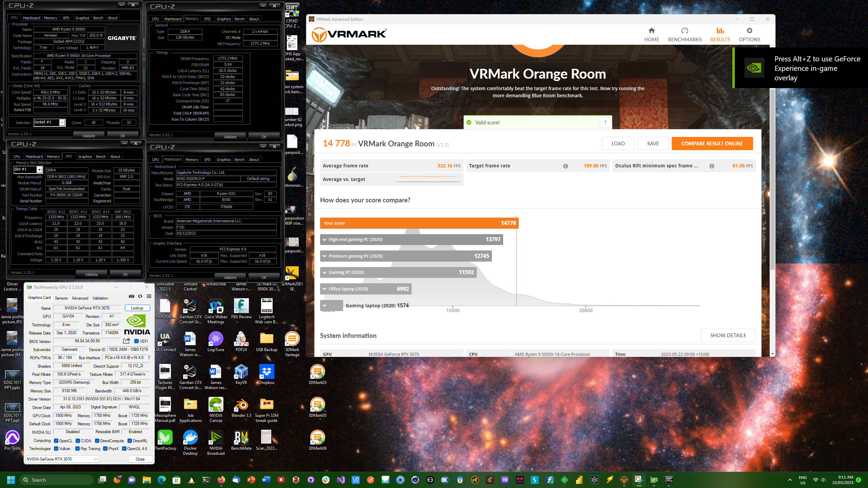Open the Dropbox desktop icon
Viewport: 868px width, 488px height.
[x=267, y=374]
